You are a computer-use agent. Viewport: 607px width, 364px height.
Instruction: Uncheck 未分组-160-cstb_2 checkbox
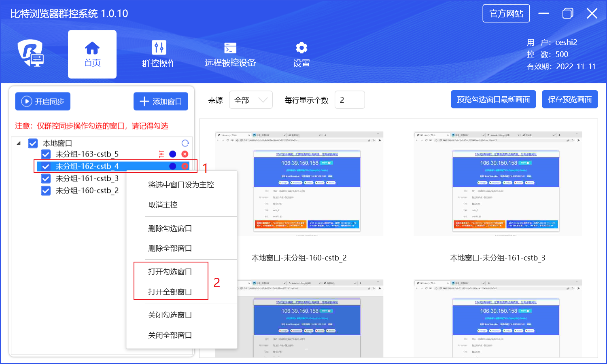tap(46, 190)
